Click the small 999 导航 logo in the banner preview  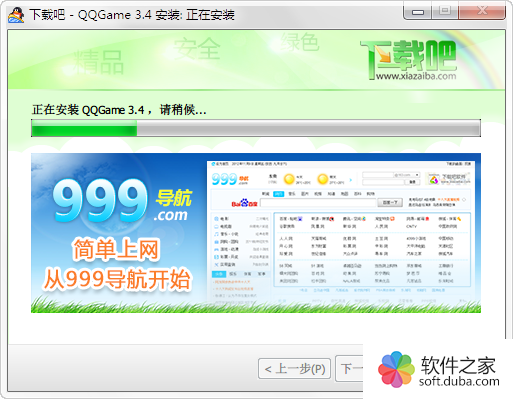coord(230,179)
